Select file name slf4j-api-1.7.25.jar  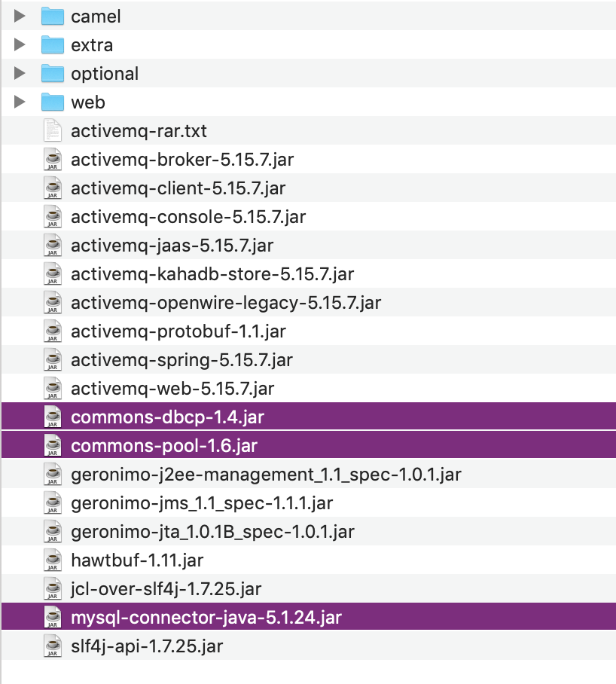coord(147,646)
